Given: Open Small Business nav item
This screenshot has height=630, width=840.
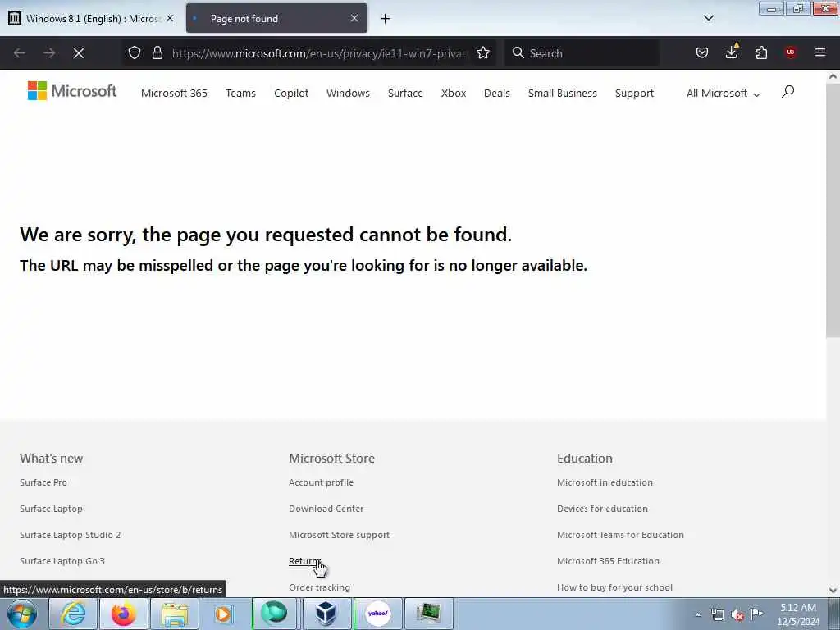Looking at the screenshot, I should click(x=563, y=94).
